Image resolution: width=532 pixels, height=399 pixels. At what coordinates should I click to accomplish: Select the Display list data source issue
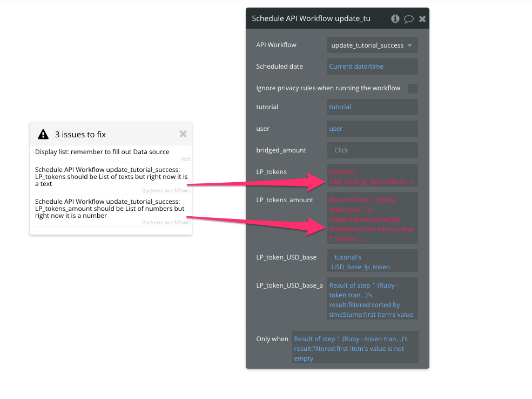pyautogui.click(x=111, y=155)
